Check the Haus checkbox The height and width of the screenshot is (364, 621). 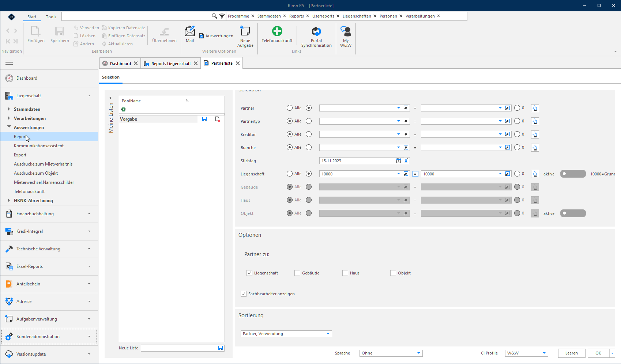coord(345,273)
